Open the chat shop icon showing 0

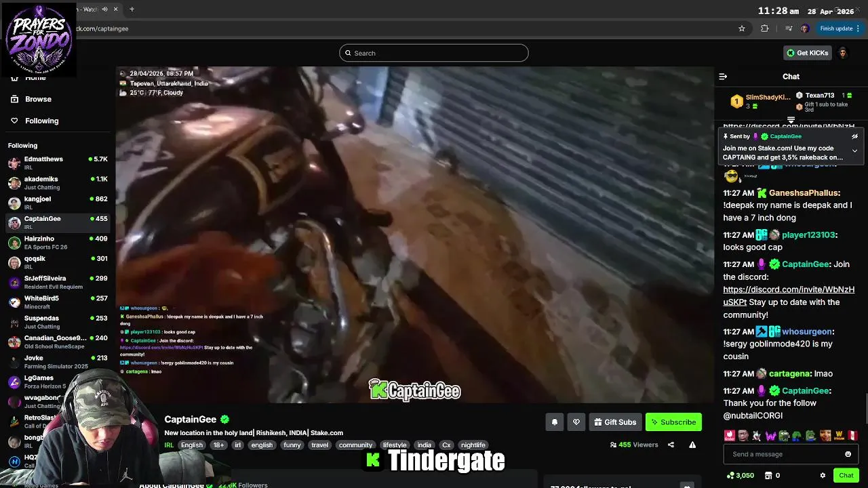[772, 476]
